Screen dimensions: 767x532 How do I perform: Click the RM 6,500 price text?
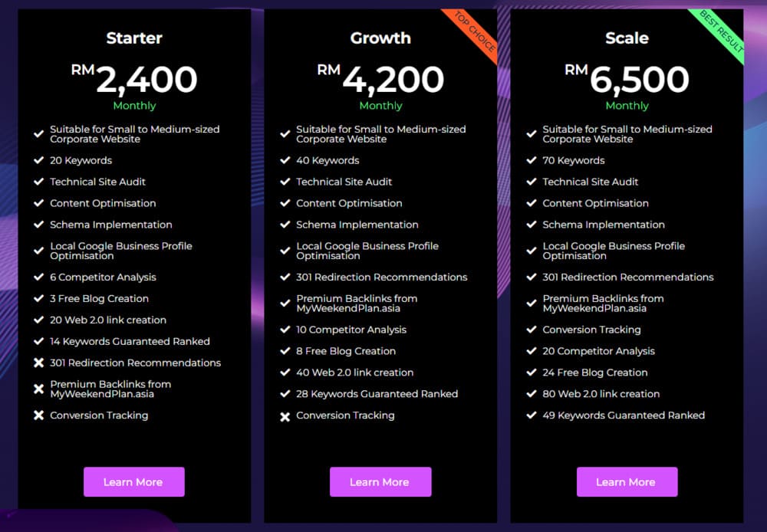pos(627,79)
